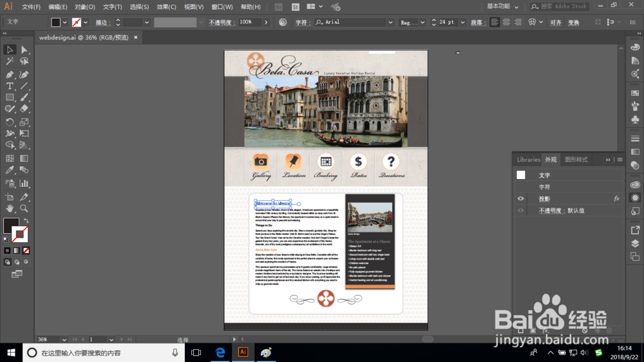Viewport: 644px width, 362px height.
Task: Switch to 图形样式 panel tab
Action: pyautogui.click(x=576, y=160)
